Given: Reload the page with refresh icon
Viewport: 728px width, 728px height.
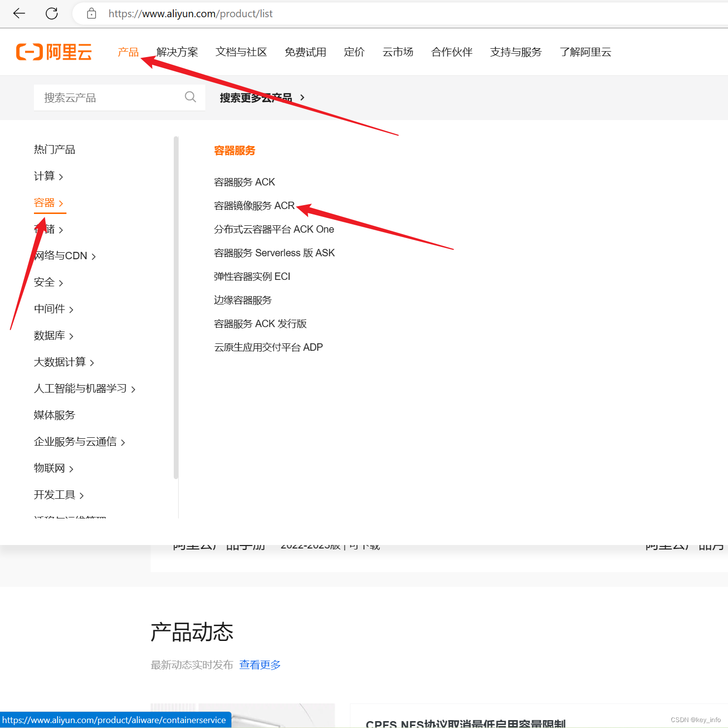Looking at the screenshot, I should [x=52, y=13].
